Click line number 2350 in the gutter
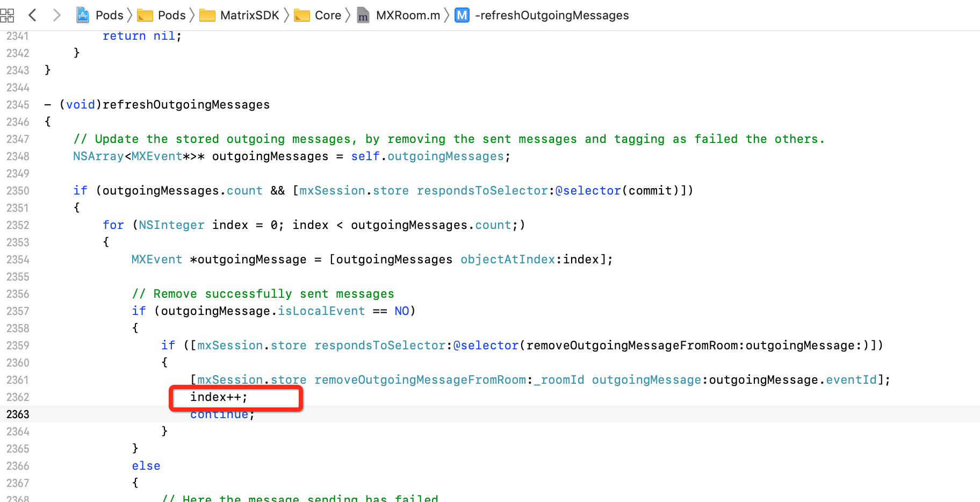The image size is (980, 502). (18, 191)
